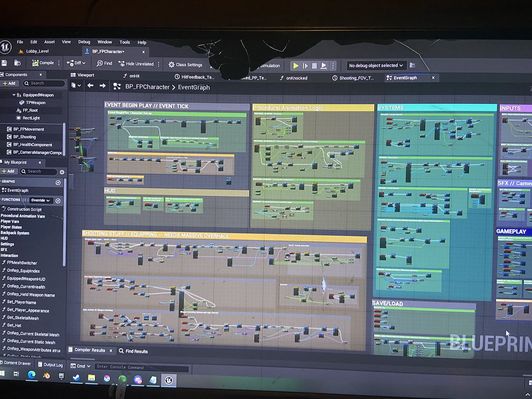Click the My Blueprint search field
This screenshot has height=399, width=532.
(39, 172)
